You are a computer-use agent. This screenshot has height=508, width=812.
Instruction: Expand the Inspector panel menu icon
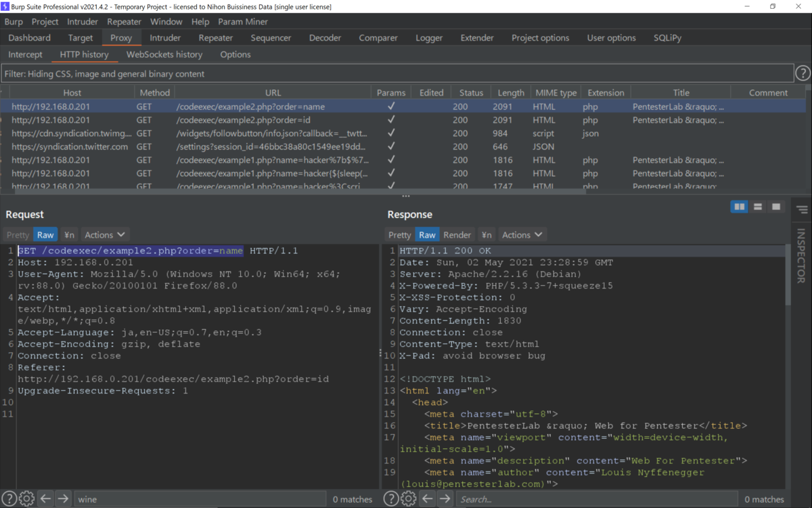tap(803, 209)
